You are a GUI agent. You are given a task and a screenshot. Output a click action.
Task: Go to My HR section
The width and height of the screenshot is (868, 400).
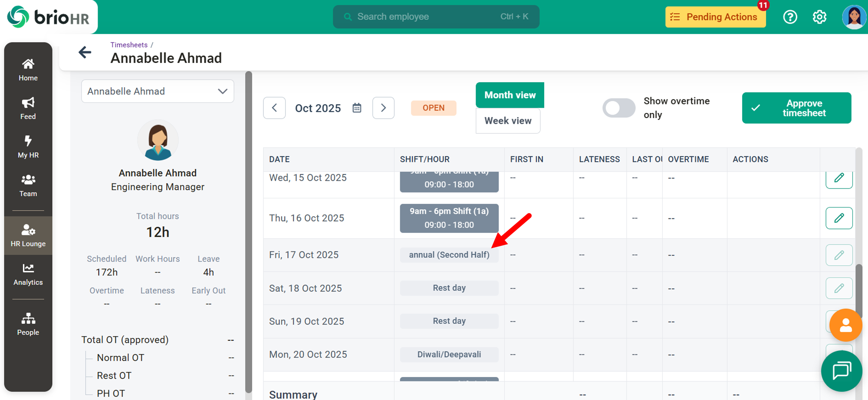pos(28,147)
